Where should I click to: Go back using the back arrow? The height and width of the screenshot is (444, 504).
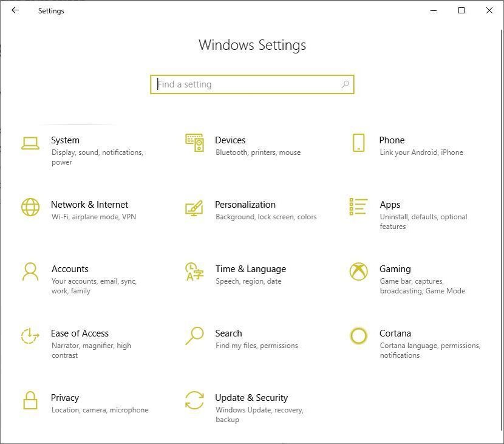pos(15,10)
